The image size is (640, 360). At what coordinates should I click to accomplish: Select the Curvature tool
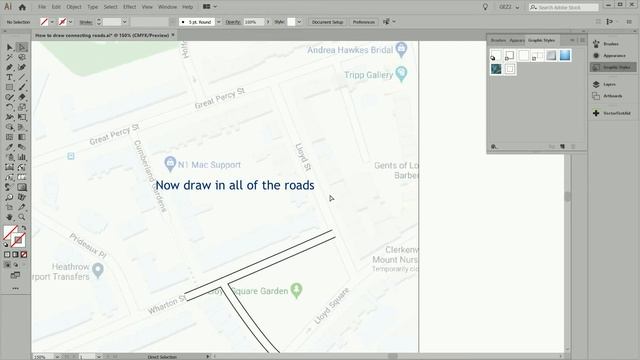(x=22, y=67)
